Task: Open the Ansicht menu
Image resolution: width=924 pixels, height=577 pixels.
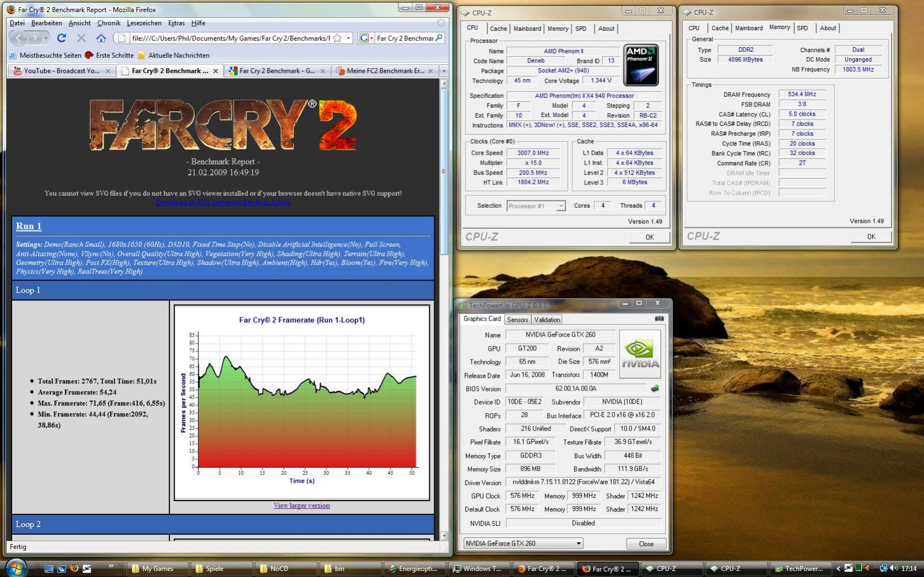Action: [x=80, y=23]
